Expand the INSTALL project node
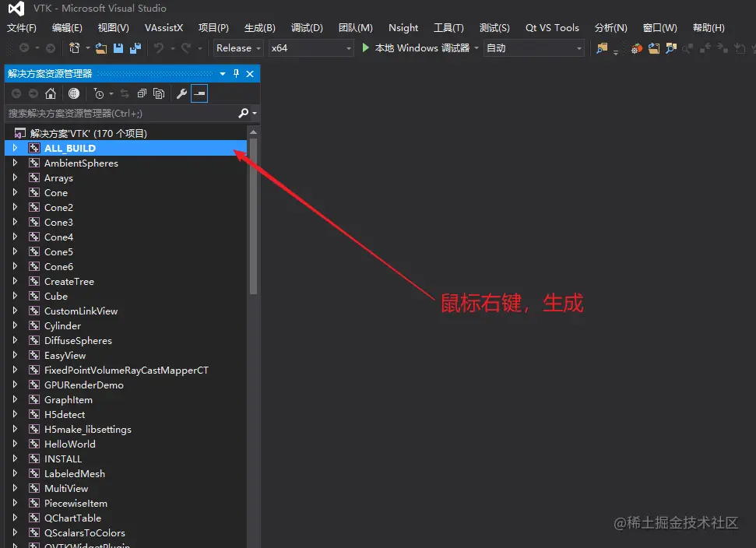 tap(15, 458)
